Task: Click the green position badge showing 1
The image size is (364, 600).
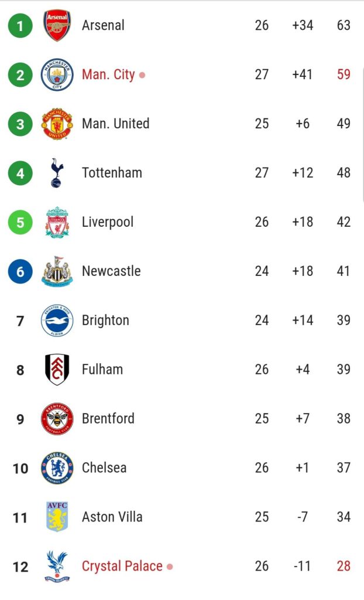Action: (19, 25)
